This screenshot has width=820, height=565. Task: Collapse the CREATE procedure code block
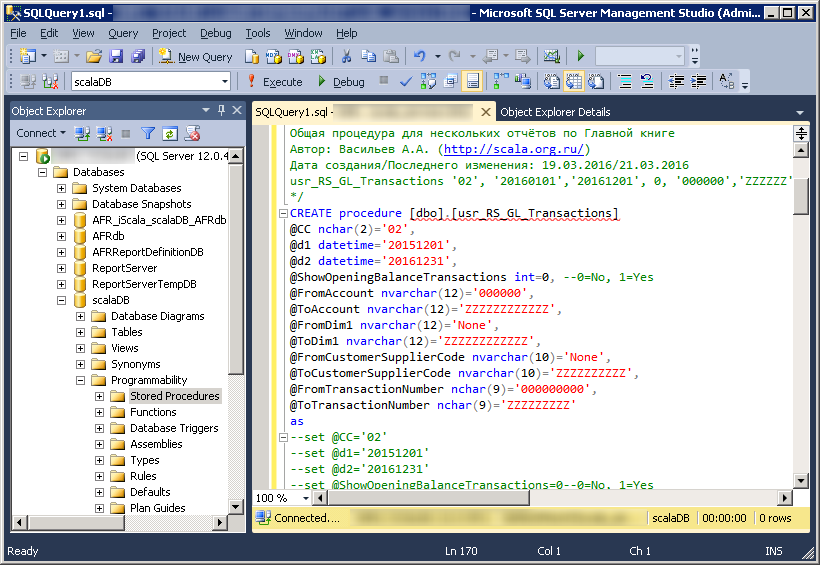(x=283, y=213)
